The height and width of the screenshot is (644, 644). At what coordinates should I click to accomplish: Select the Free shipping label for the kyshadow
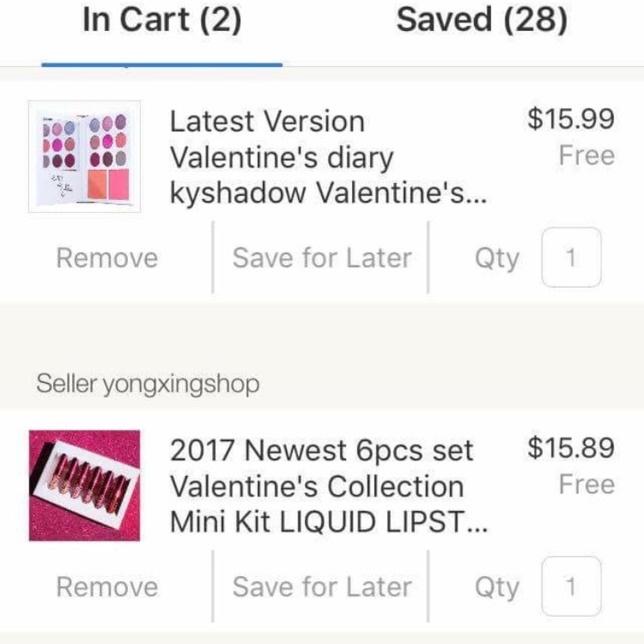pos(587,155)
